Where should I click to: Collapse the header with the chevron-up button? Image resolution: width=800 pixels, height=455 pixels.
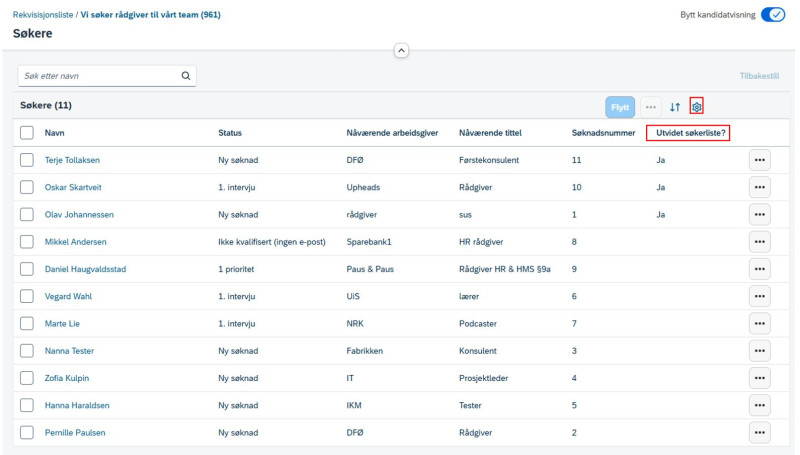coord(401,50)
